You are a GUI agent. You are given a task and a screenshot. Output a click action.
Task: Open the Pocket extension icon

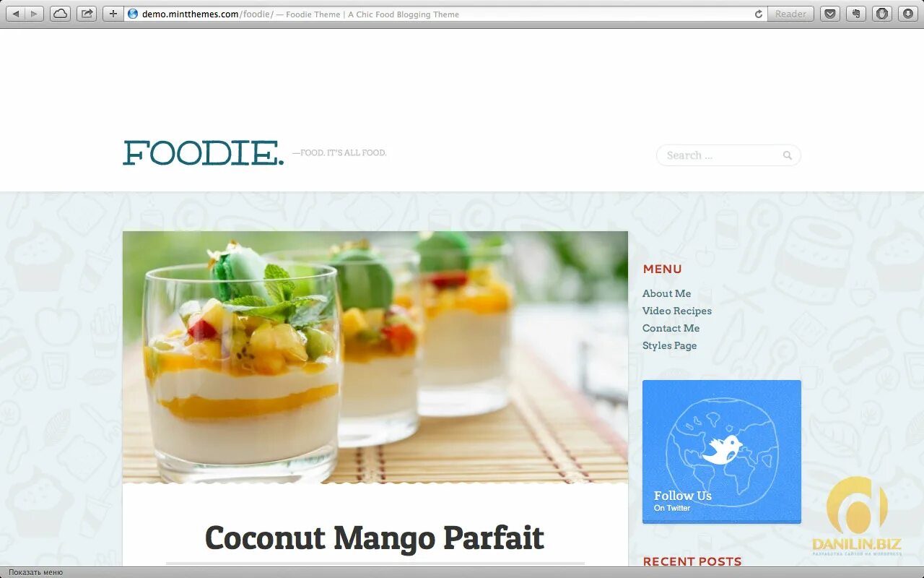[831, 14]
